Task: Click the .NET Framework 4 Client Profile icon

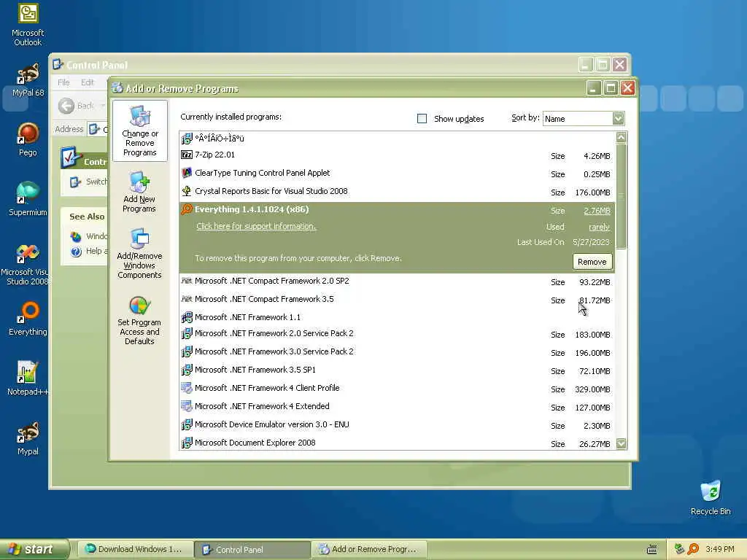Action: 187,388
